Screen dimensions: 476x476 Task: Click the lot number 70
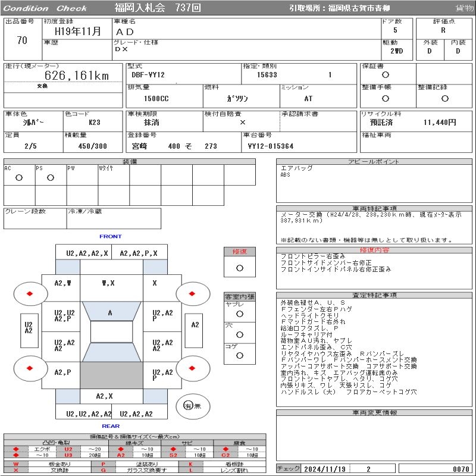[x=22, y=40]
